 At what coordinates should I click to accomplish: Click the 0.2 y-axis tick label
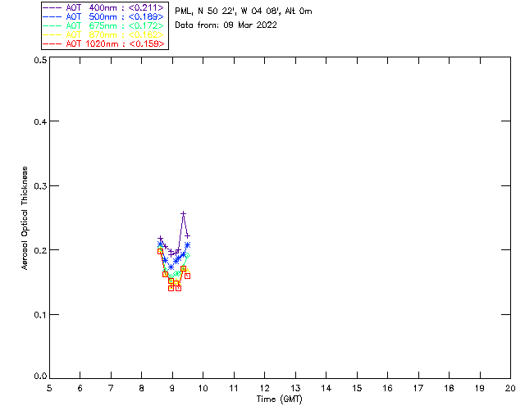tap(40, 250)
